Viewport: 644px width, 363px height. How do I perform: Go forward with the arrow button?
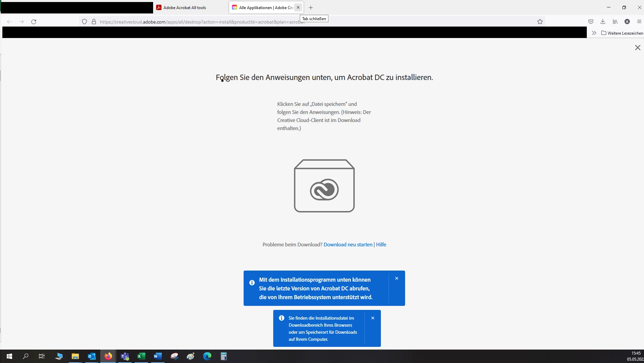click(x=22, y=22)
